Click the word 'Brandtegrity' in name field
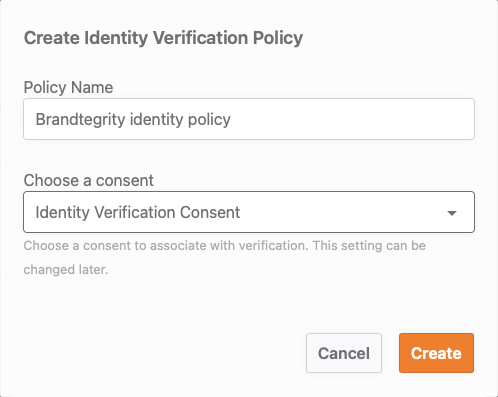 pyautogui.click(x=80, y=119)
